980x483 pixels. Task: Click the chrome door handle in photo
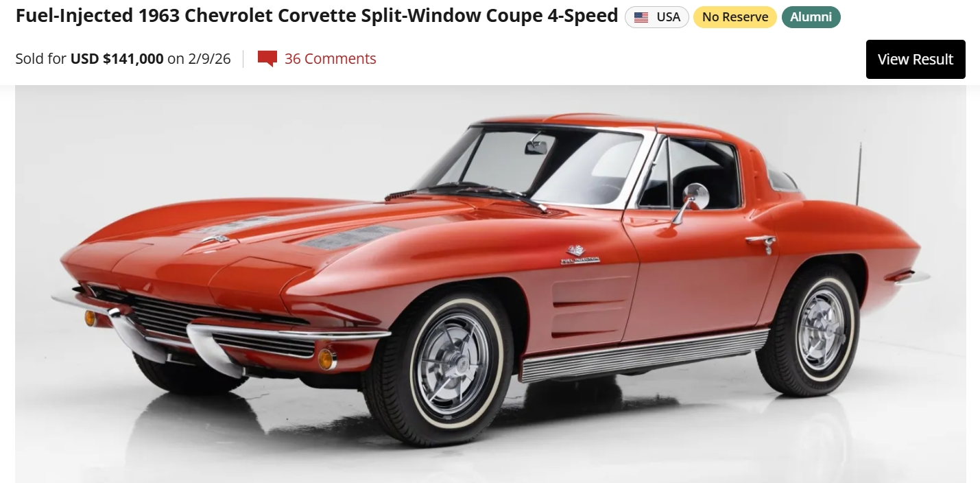[762, 241]
